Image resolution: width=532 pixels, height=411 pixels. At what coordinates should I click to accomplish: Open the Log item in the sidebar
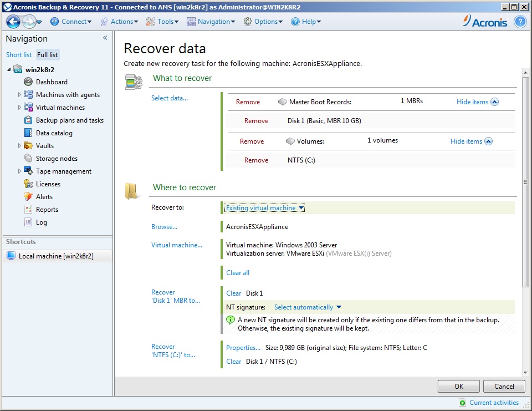click(42, 222)
